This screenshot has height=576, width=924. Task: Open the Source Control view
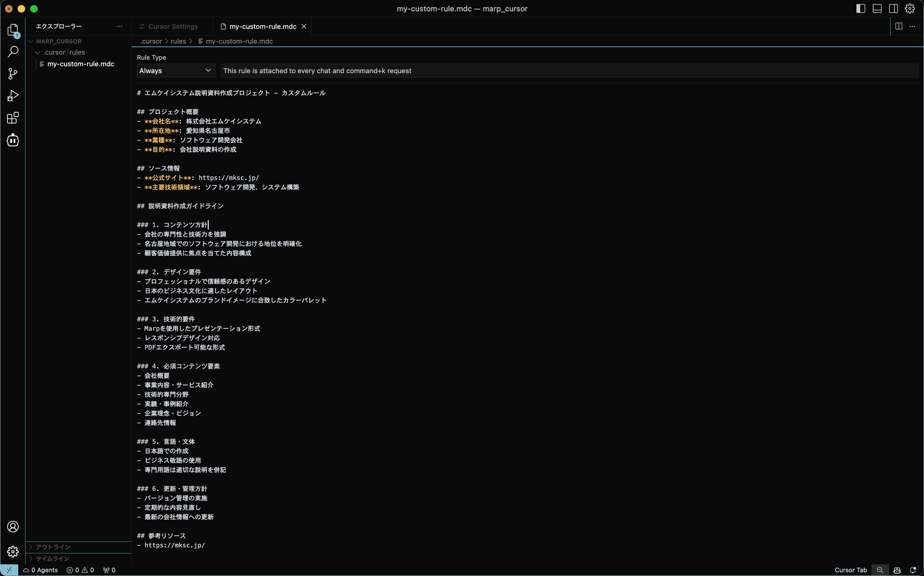[13, 73]
